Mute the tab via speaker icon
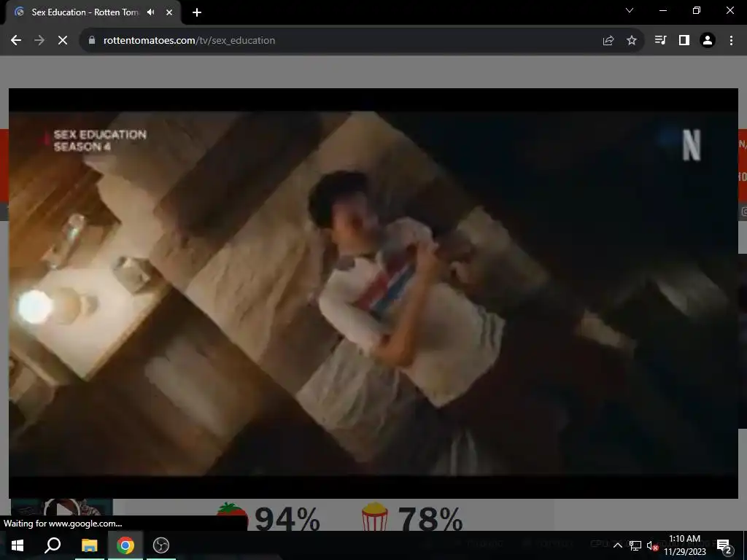Screen dimensions: 747x560 tap(151, 12)
